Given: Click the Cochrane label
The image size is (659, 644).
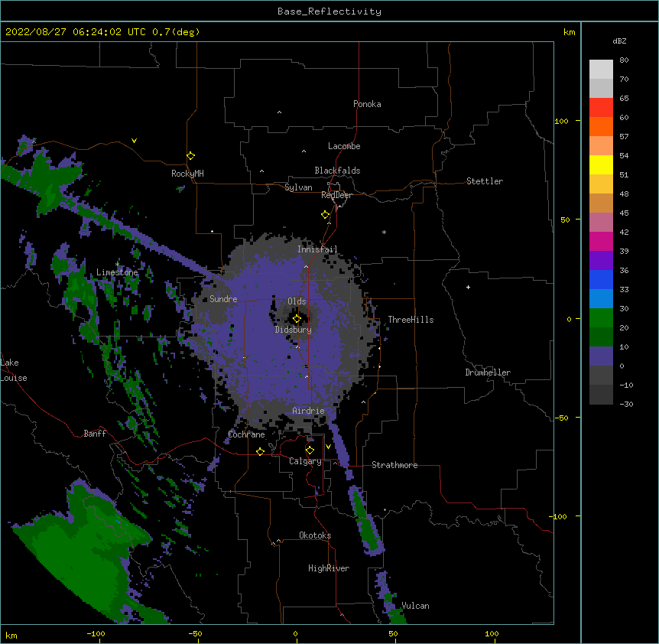Looking at the screenshot, I should [x=246, y=434].
